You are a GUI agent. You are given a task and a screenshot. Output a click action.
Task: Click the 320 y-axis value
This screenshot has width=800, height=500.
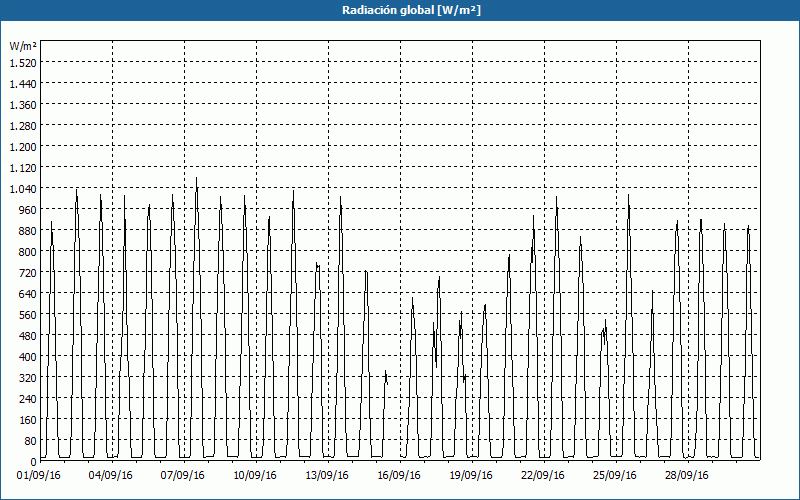pyautogui.click(x=28, y=378)
